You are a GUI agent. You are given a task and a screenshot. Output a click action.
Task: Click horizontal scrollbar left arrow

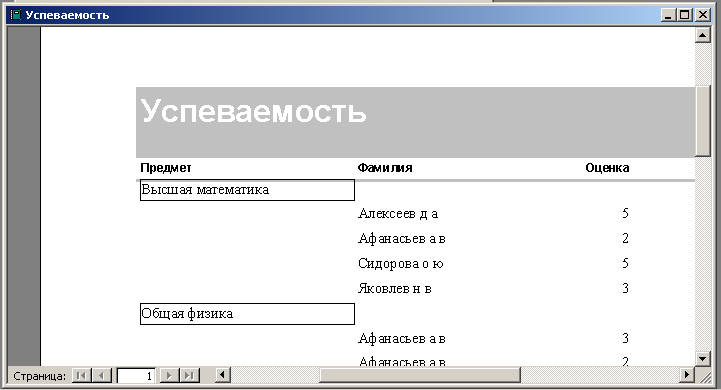[223, 375]
